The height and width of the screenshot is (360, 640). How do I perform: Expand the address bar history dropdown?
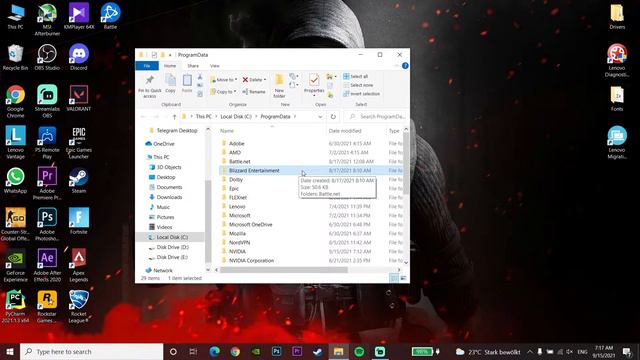pos(320,117)
